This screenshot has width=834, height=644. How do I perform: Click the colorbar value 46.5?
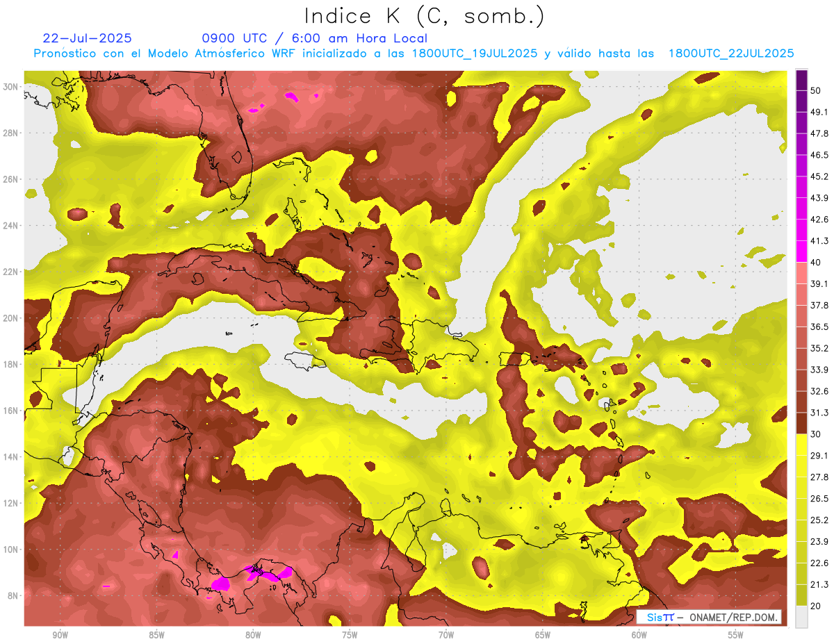point(819,154)
